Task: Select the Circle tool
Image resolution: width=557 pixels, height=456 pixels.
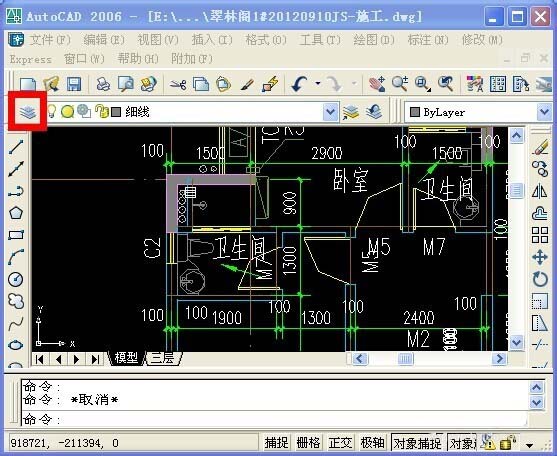Action: click(x=16, y=279)
